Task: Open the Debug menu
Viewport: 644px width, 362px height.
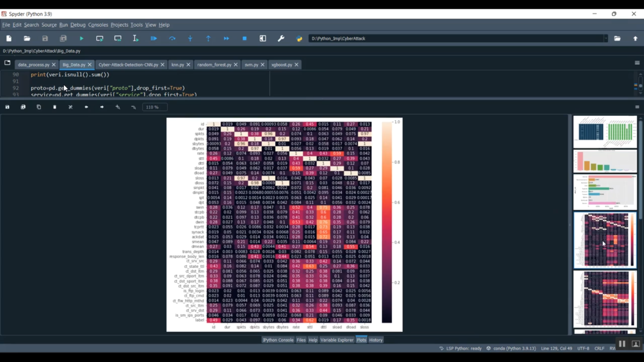Action: click(x=78, y=24)
